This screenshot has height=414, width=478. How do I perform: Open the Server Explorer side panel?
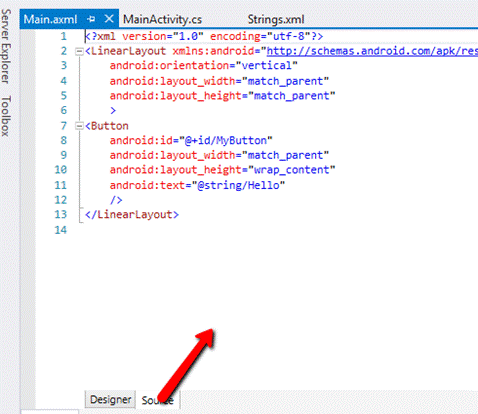(6, 46)
